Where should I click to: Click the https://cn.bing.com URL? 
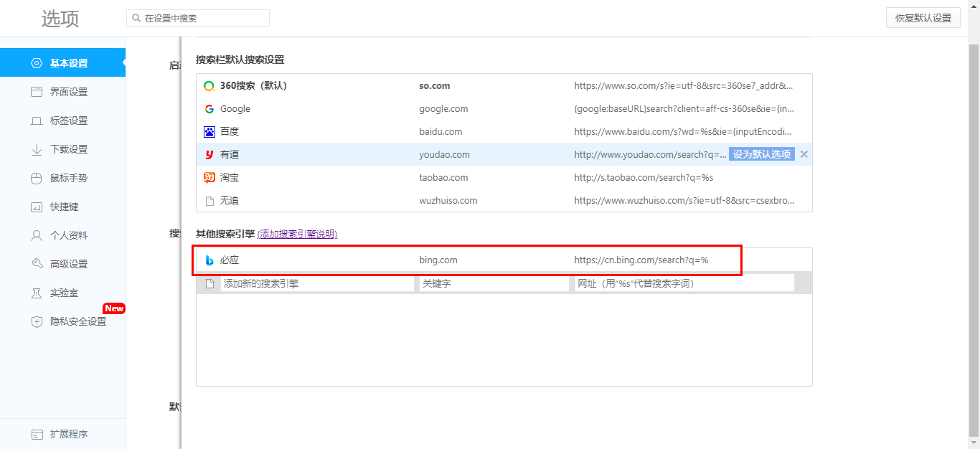[641, 260]
